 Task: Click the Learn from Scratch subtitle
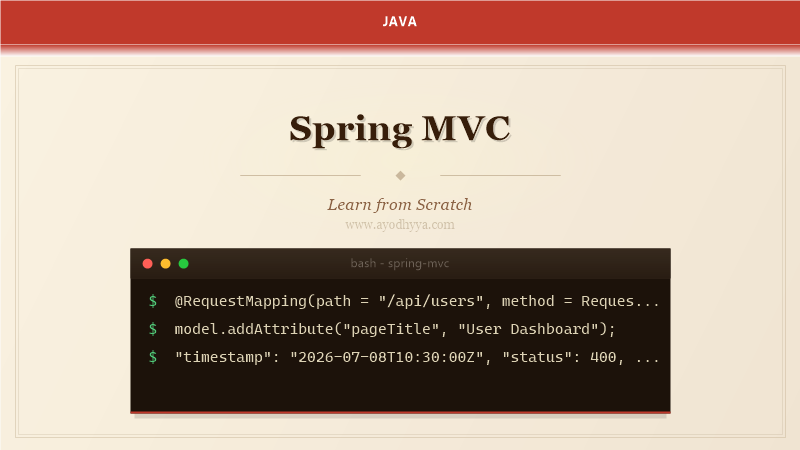click(400, 205)
